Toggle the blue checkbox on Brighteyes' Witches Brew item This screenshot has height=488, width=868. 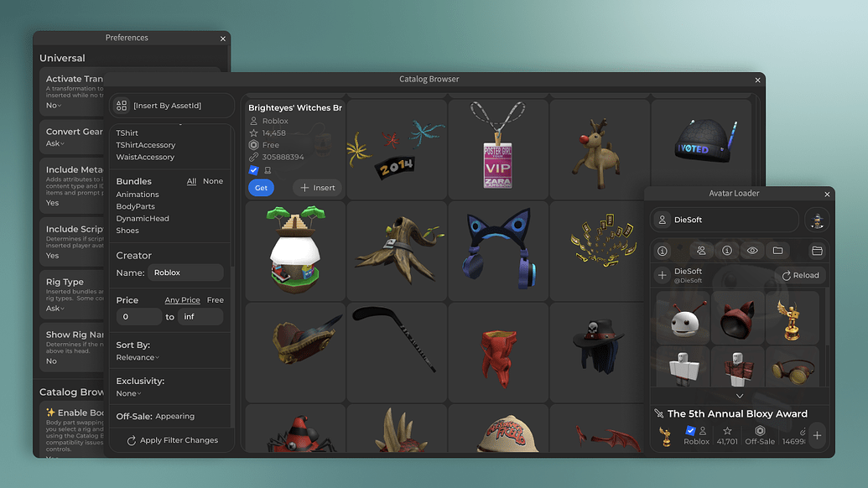(x=252, y=170)
